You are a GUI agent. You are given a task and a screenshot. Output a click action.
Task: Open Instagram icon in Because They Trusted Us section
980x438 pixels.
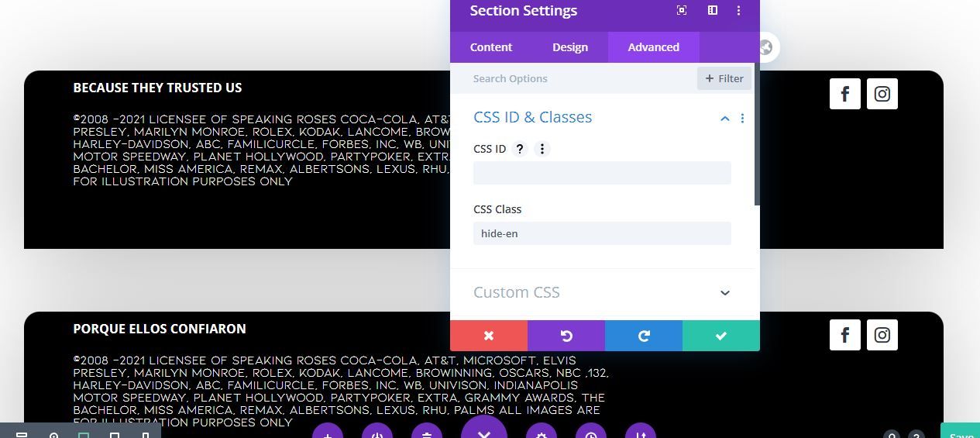click(x=882, y=94)
